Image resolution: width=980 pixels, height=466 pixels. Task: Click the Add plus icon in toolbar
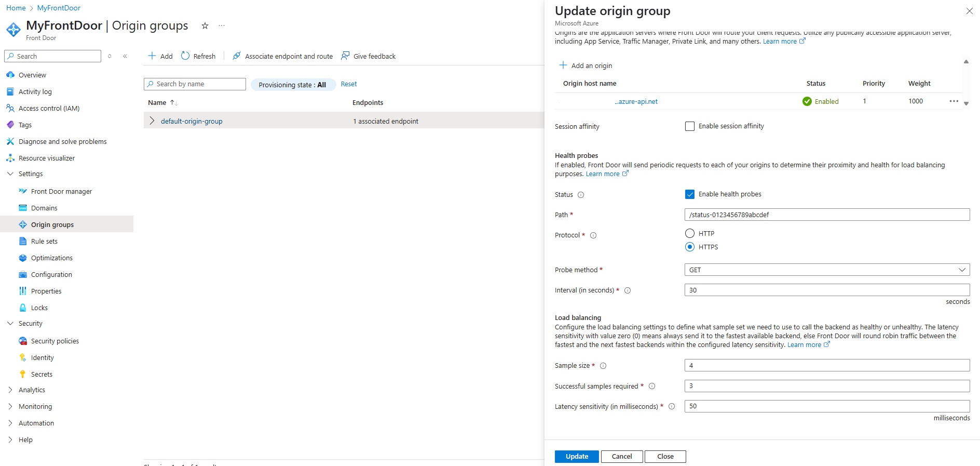[x=152, y=56]
